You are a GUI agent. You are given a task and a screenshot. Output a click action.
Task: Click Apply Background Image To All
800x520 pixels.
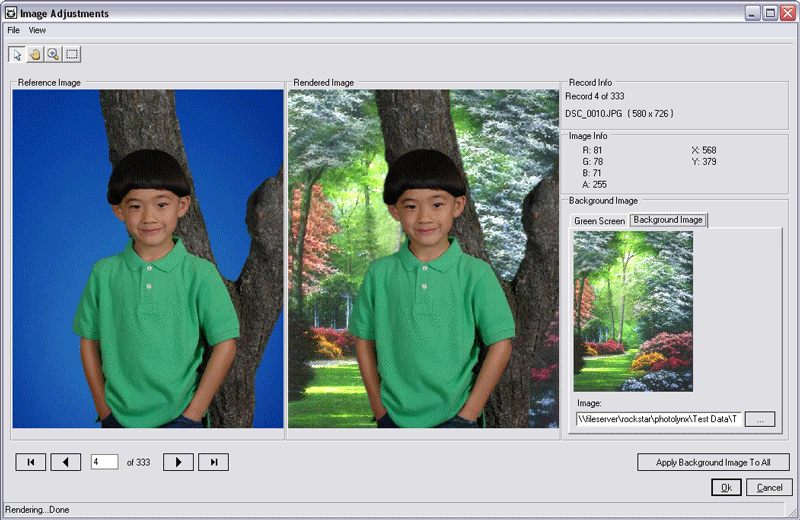pos(713,462)
